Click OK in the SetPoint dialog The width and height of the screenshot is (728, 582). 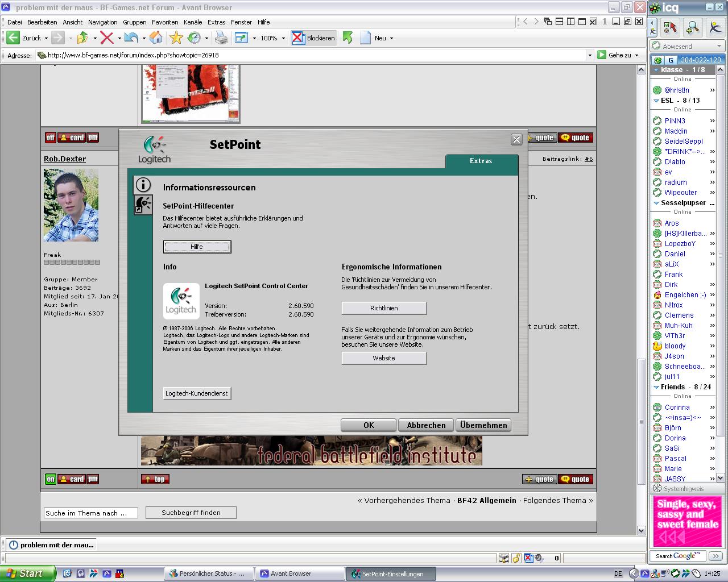369,425
